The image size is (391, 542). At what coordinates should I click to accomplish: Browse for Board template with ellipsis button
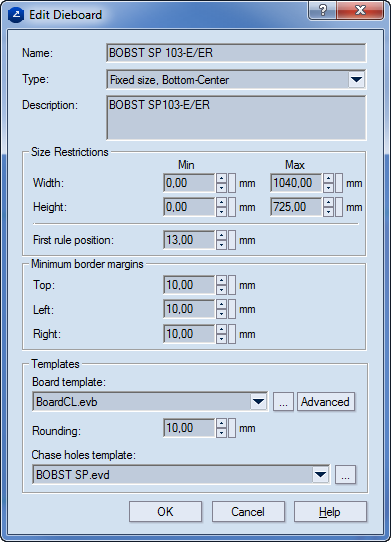(283, 402)
